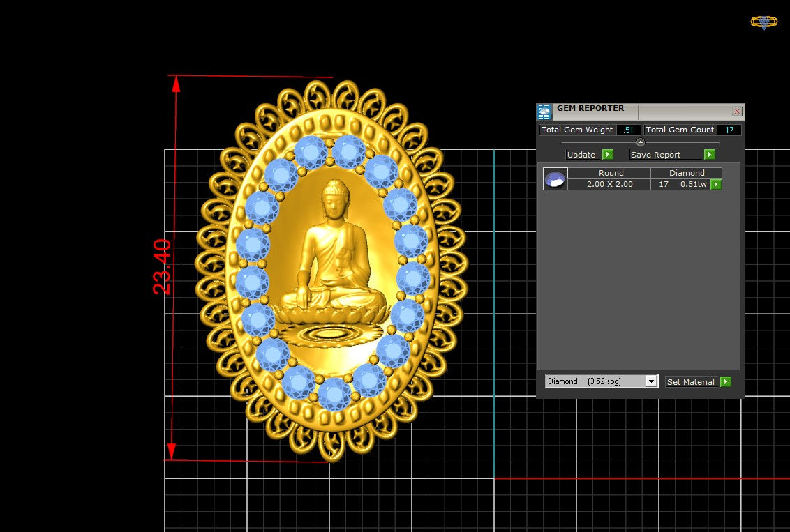Collapse the panel with the round arrow handle
This screenshot has height=532, width=790.
pos(641,142)
